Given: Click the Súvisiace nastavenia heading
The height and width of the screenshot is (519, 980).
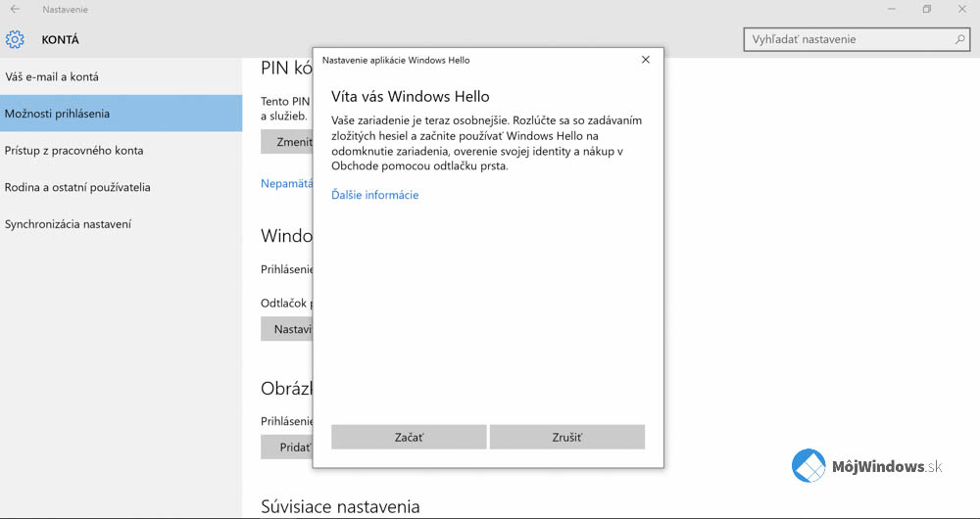Looking at the screenshot, I should tap(340, 506).
